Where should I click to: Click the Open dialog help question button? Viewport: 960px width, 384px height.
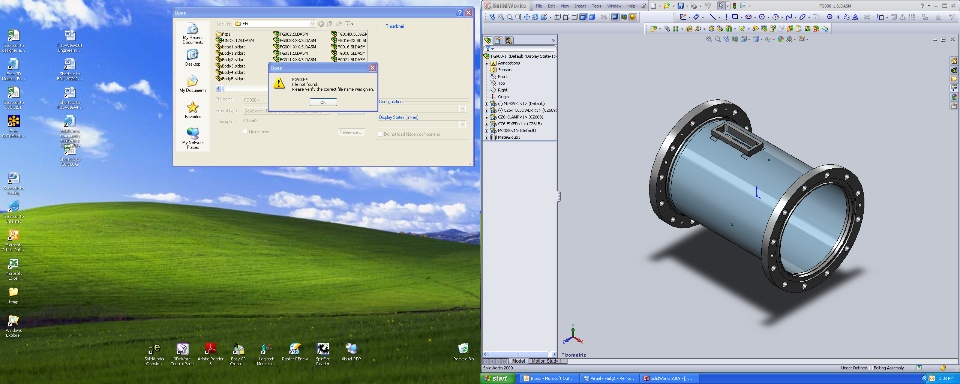pyautogui.click(x=459, y=12)
